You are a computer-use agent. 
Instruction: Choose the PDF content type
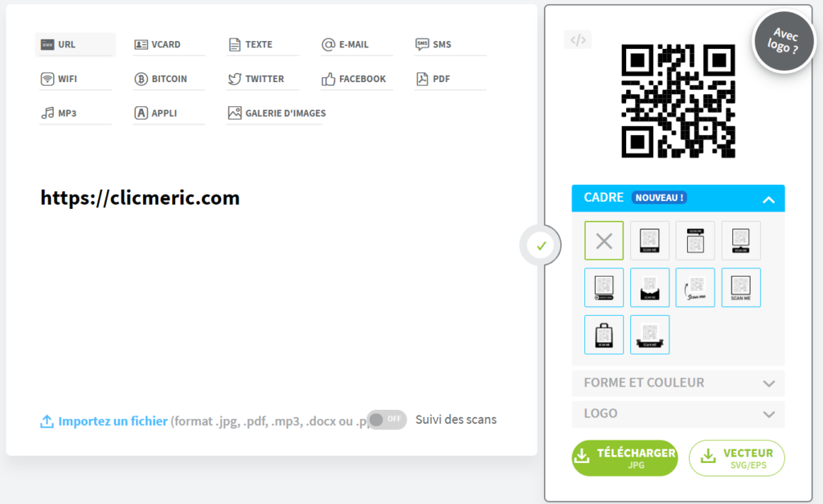450,79
